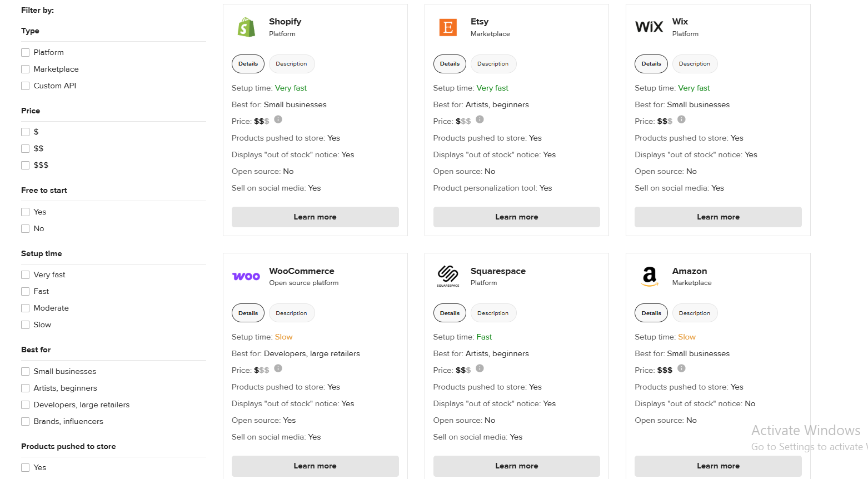This screenshot has width=868, height=479.
Task: Click Learn more on Etsy card
Action: [517, 217]
